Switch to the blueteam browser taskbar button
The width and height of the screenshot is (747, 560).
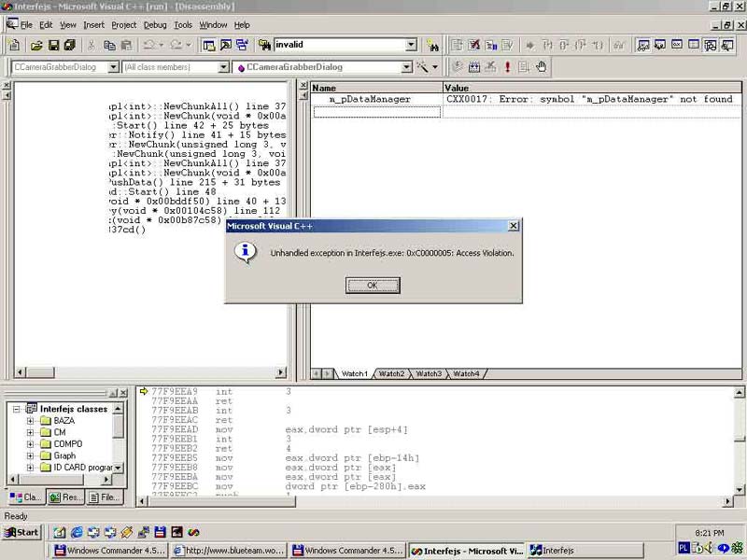click(x=230, y=551)
